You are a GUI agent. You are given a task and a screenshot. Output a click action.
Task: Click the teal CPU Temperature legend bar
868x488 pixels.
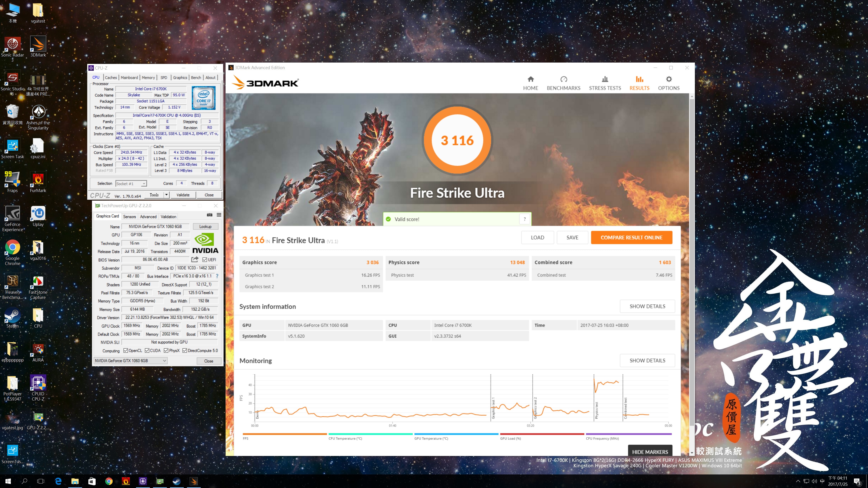370,434
